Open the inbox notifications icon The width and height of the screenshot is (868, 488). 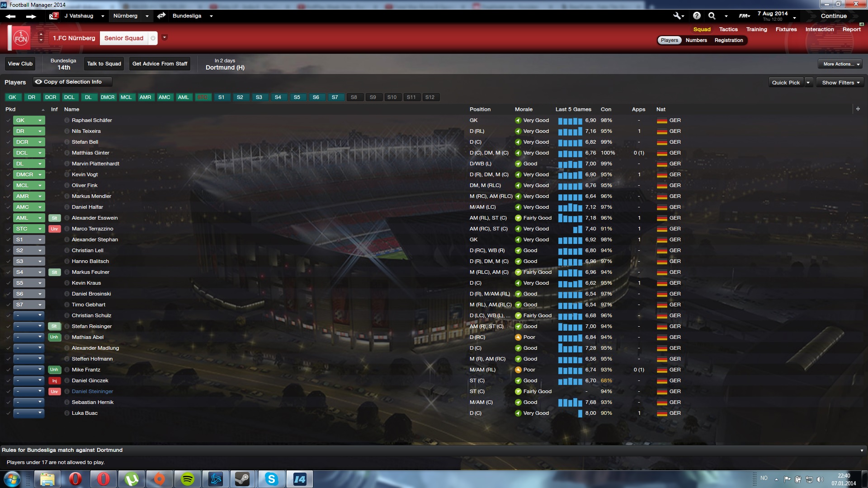click(53, 16)
